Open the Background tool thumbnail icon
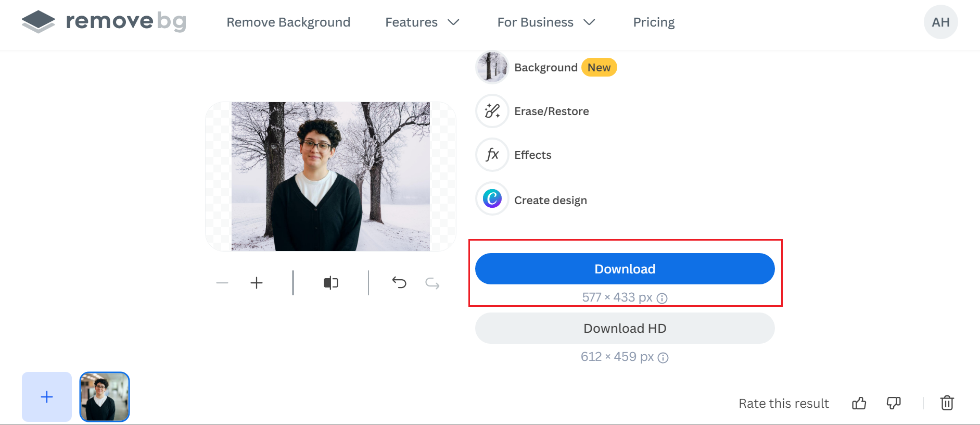 492,67
